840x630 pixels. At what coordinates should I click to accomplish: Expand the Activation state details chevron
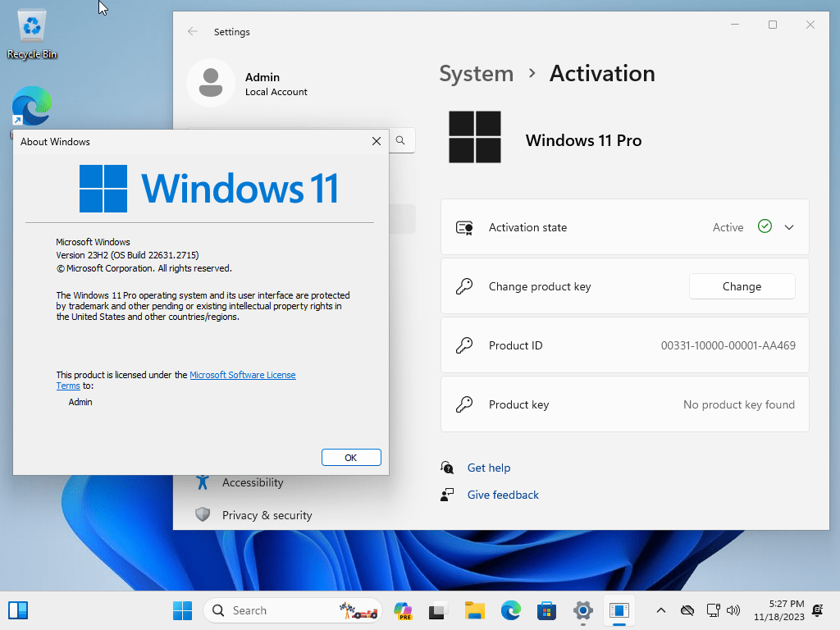point(789,227)
